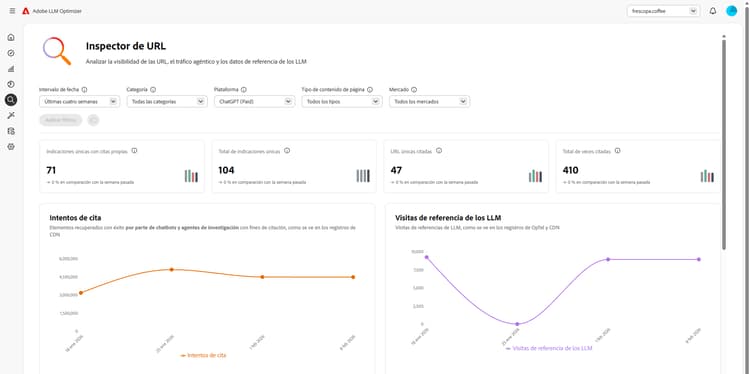This screenshot has height=374, width=750.
Task: Show info for URL únicas citadas
Action: pyautogui.click(x=439, y=151)
